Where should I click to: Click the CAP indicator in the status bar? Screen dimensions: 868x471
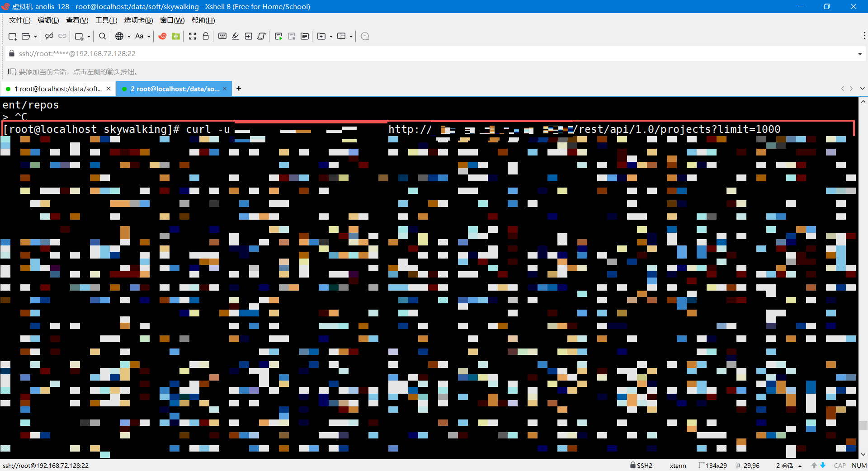[840, 466]
